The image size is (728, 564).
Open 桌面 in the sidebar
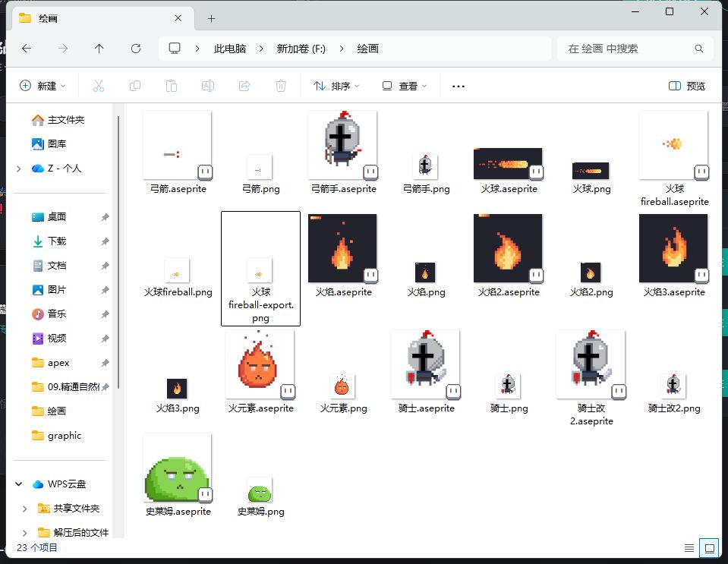pyautogui.click(x=49, y=217)
